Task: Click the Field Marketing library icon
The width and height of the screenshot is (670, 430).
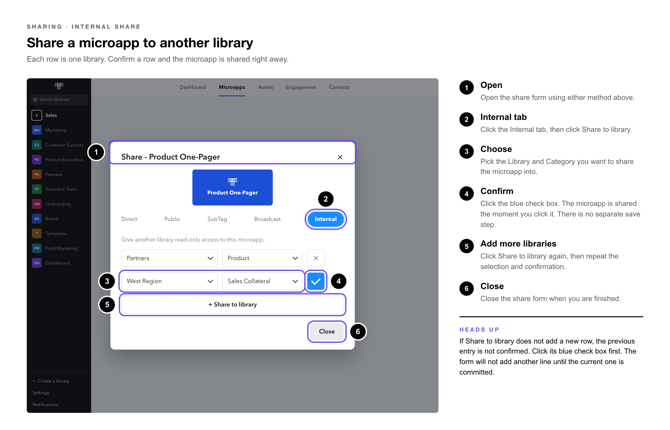Action: (x=37, y=248)
